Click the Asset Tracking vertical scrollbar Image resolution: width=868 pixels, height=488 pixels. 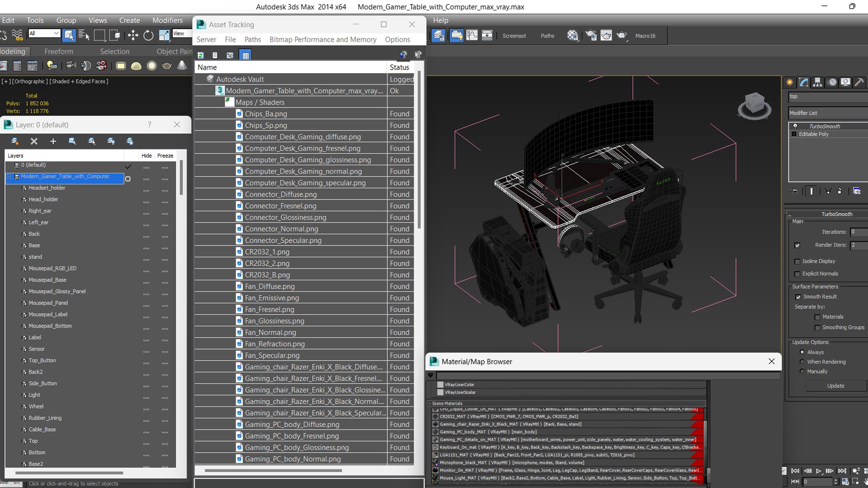(419, 150)
